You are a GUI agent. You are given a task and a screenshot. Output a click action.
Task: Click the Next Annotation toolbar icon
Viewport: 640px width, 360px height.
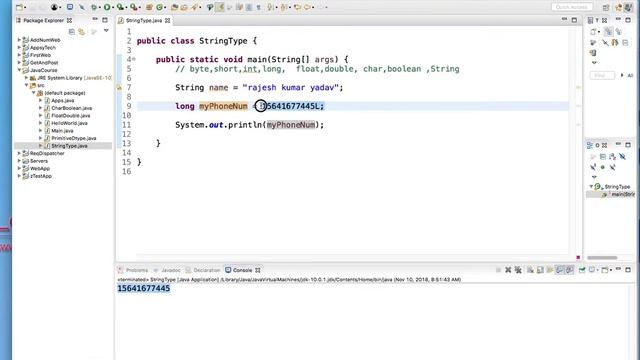[270, 7]
